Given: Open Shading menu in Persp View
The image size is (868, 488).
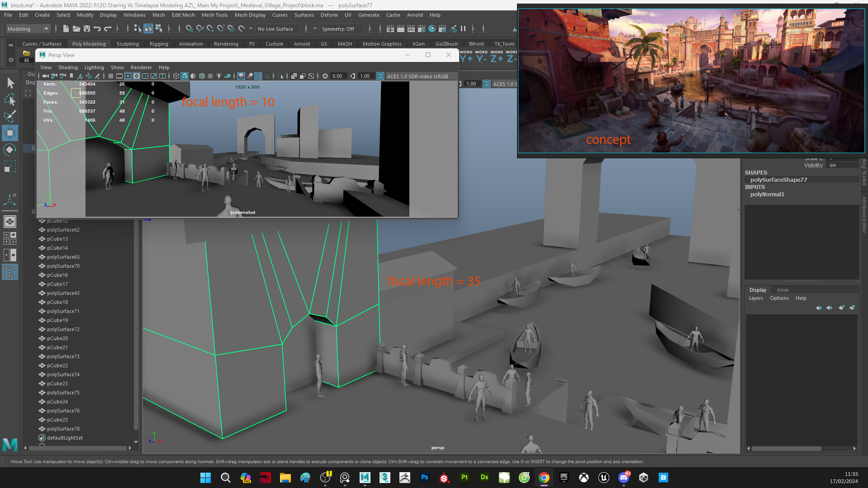Looking at the screenshot, I should tap(68, 67).
